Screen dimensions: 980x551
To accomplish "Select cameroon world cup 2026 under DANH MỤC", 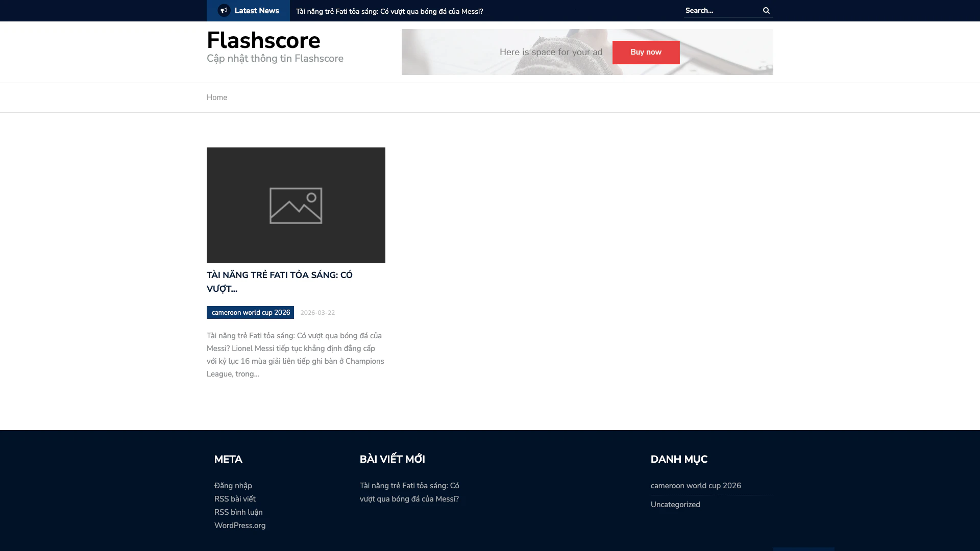I will pyautogui.click(x=696, y=486).
